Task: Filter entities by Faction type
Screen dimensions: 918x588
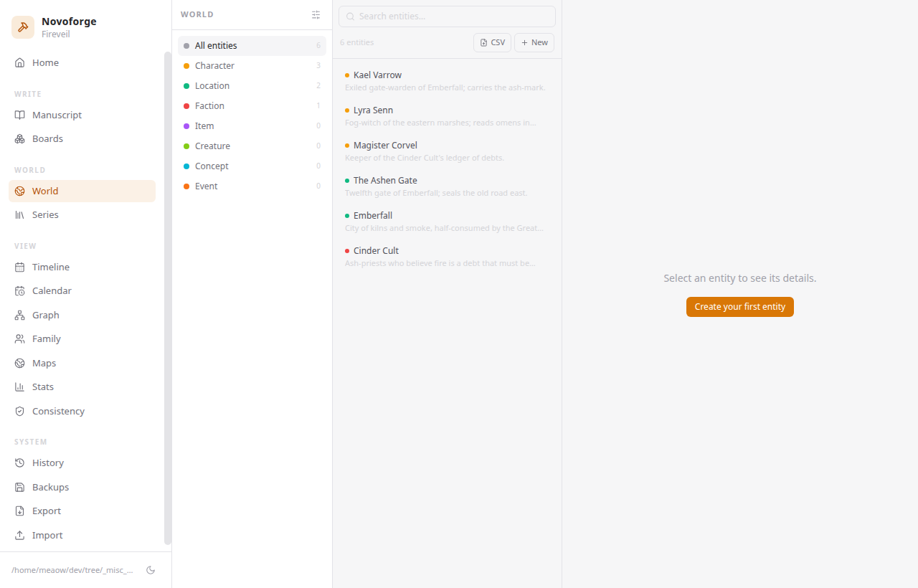Action: point(252,106)
